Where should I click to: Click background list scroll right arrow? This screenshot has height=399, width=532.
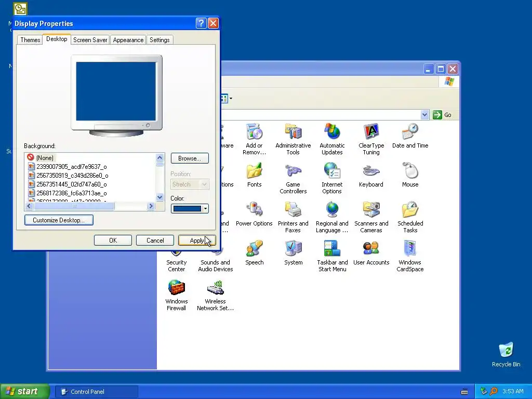coord(151,206)
